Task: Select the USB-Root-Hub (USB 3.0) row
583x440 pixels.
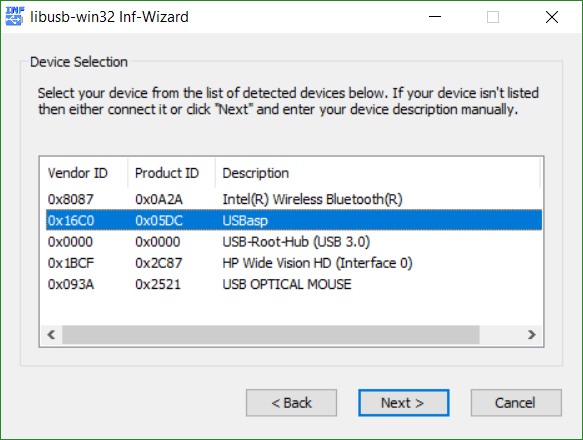Action: coord(294,242)
